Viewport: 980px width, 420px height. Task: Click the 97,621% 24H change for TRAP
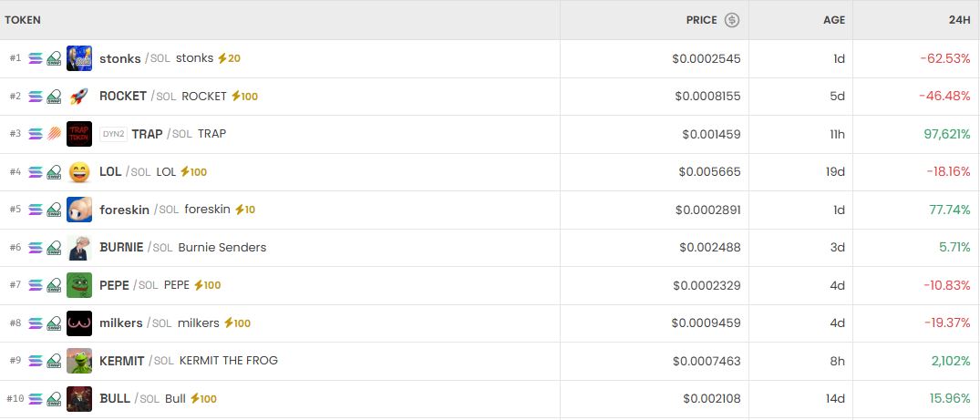pos(947,134)
